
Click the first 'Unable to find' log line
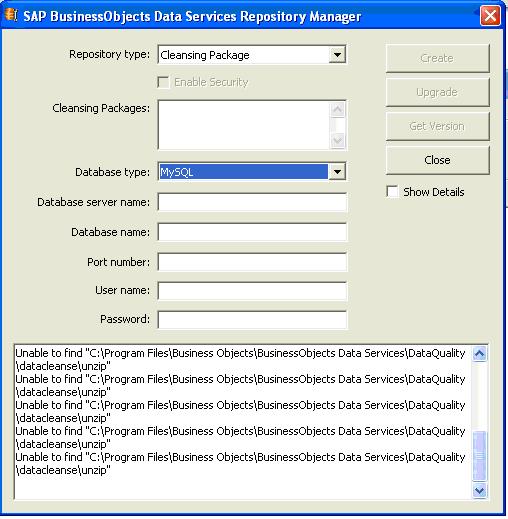click(x=240, y=353)
